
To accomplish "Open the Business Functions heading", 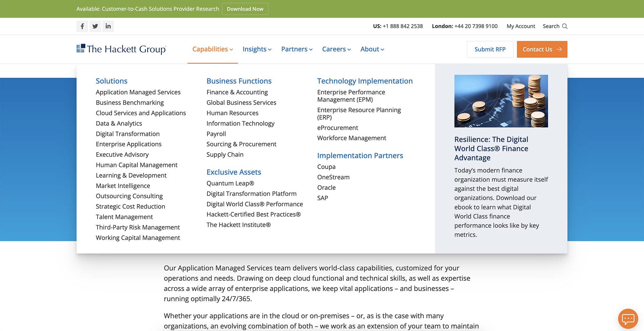I will click(239, 81).
